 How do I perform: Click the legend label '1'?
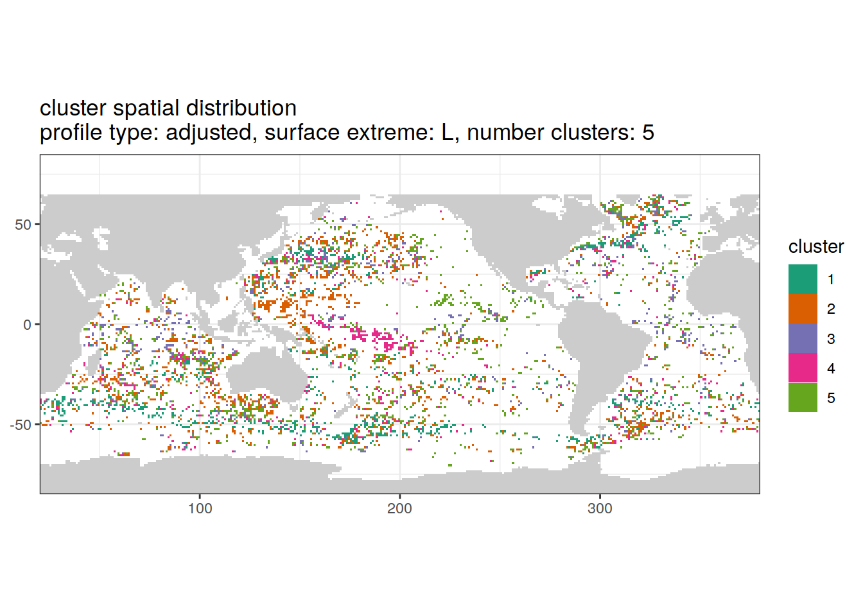831,280
